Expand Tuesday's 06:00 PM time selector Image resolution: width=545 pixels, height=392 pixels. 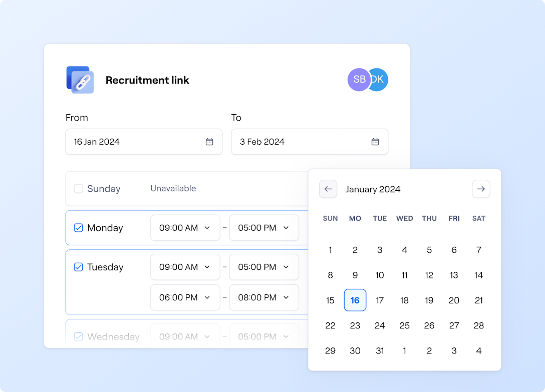coord(185,297)
